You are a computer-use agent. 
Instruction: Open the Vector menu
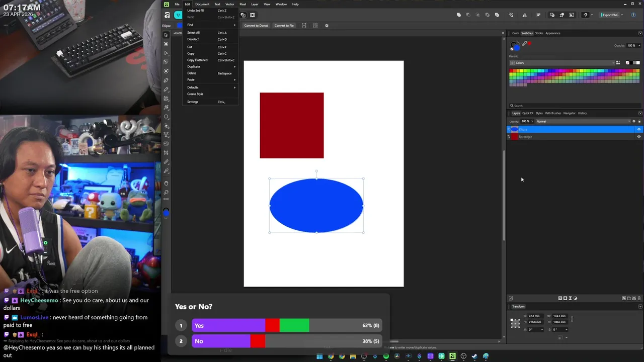click(230, 4)
